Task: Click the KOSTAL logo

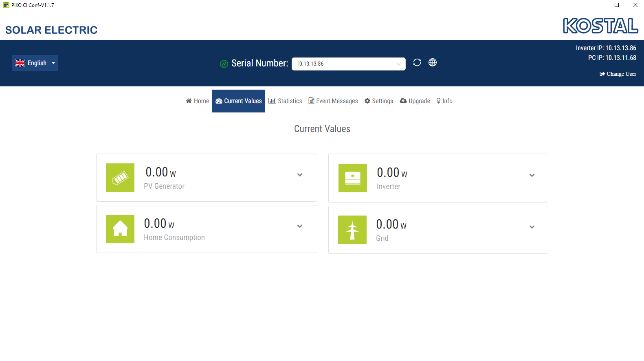Action: pos(600,26)
